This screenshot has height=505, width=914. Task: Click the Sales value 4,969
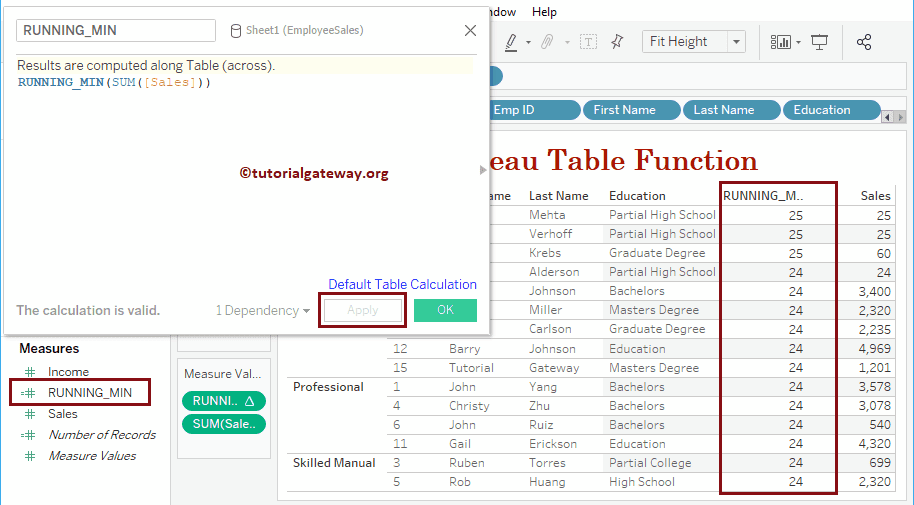(x=874, y=349)
